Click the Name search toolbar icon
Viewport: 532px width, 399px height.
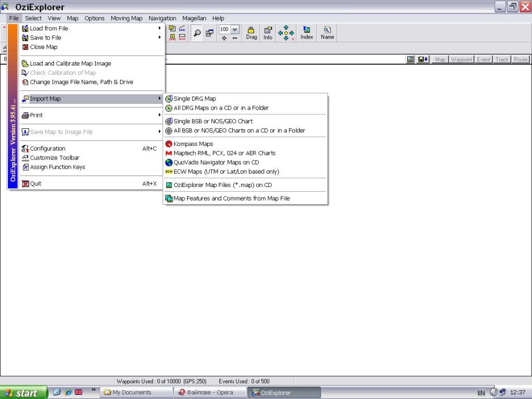[x=327, y=33]
